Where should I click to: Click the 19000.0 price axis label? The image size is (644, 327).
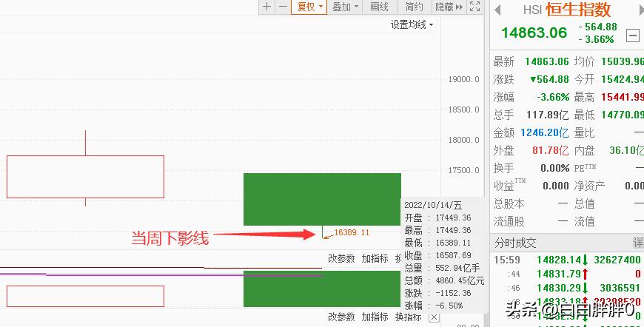coord(463,79)
